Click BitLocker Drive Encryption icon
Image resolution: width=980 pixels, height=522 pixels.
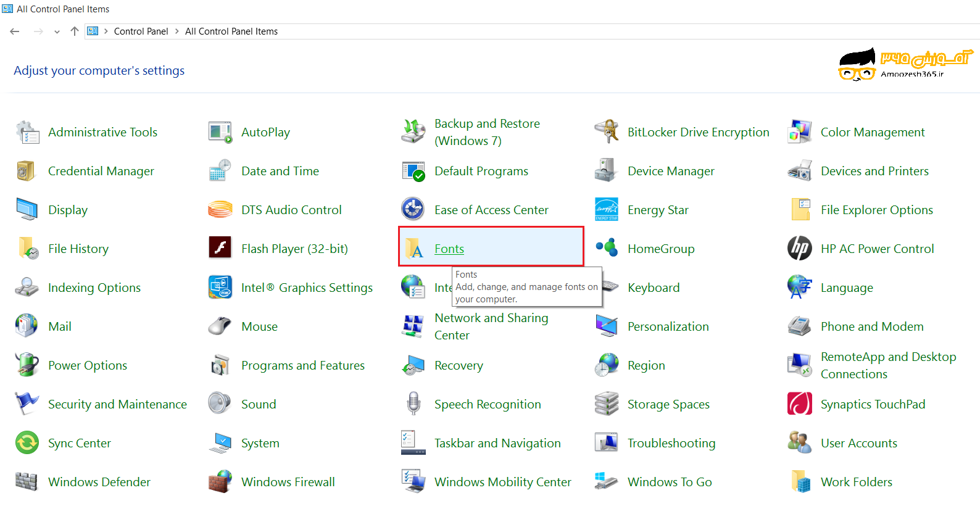tap(607, 132)
